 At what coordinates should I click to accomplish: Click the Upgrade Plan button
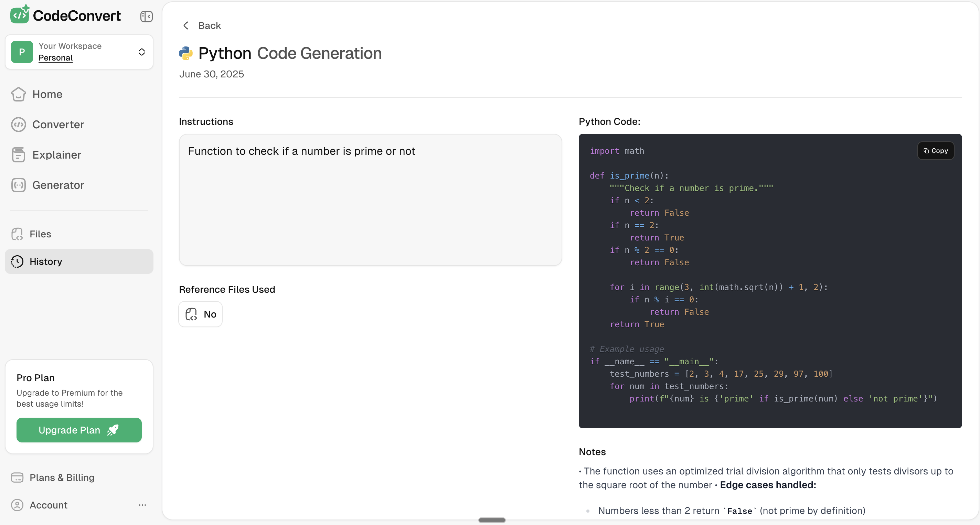(79, 430)
